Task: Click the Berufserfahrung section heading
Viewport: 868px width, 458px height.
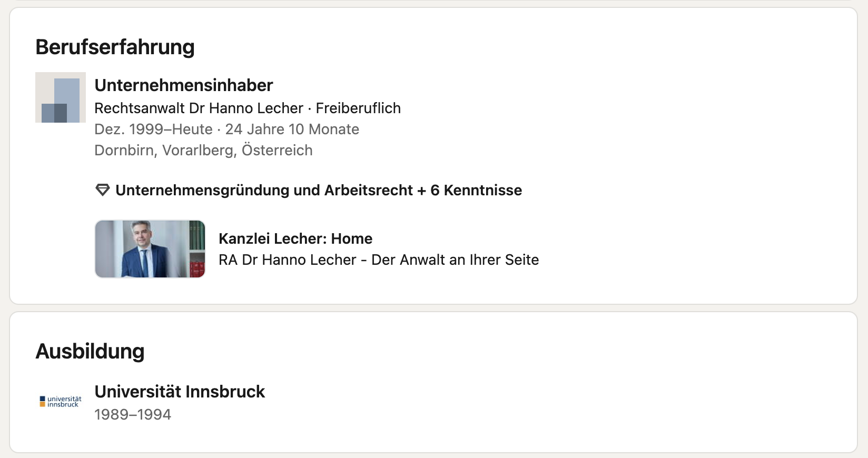Action: click(x=115, y=47)
